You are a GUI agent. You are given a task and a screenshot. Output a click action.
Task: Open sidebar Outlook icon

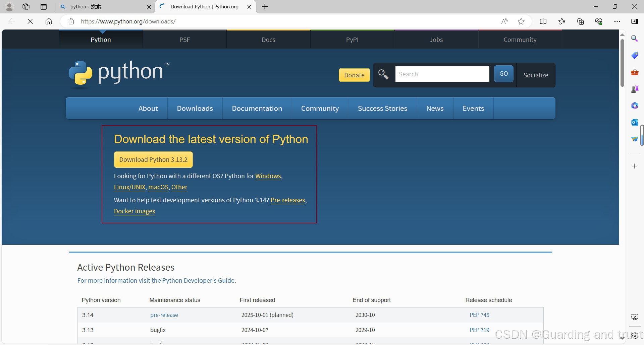[635, 122]
